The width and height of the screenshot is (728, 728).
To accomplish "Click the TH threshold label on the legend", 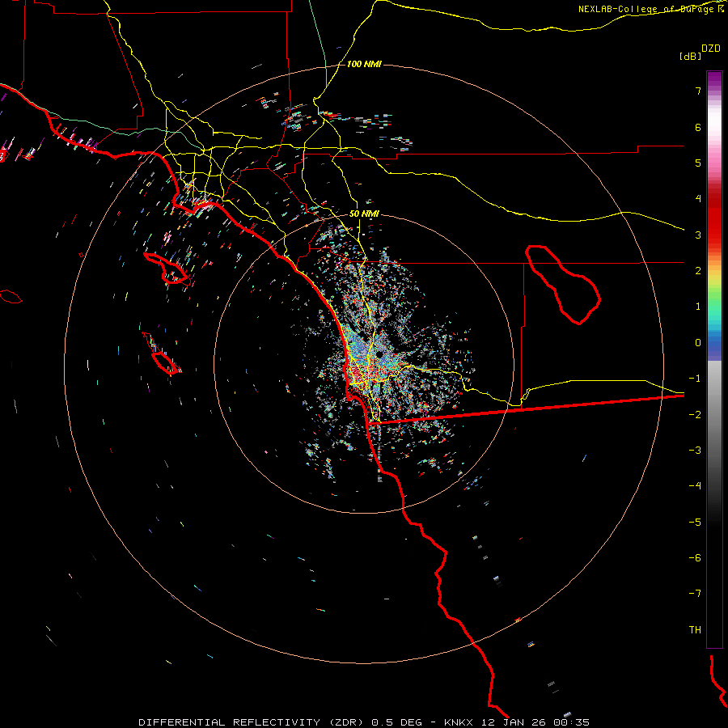I will point(695,629).
